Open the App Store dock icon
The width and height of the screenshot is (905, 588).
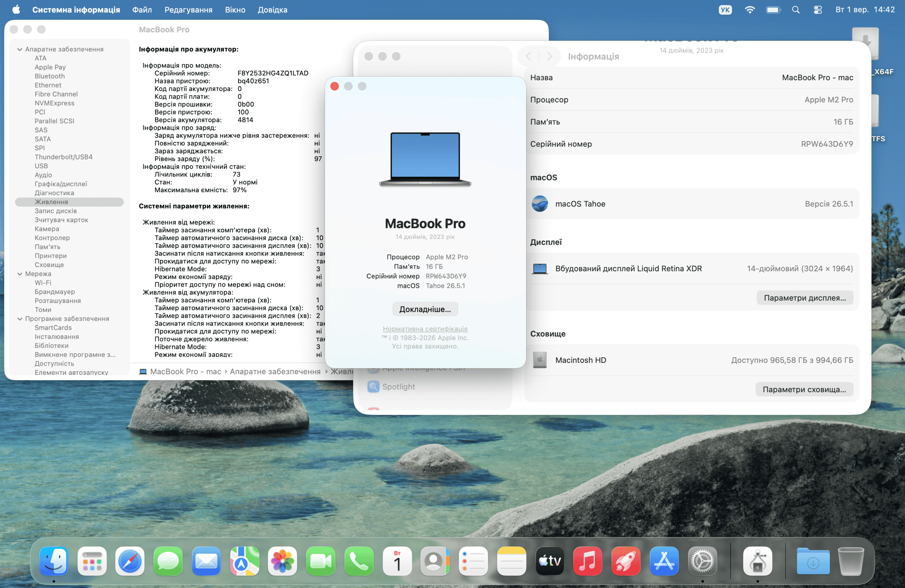click(x=664, y=561)
